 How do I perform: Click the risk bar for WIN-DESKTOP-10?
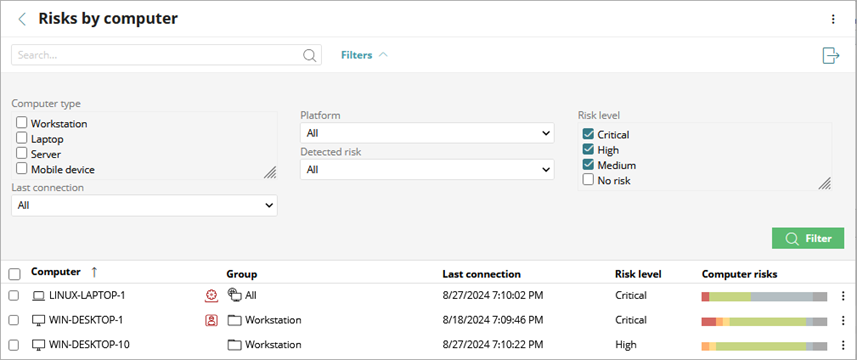764,346
